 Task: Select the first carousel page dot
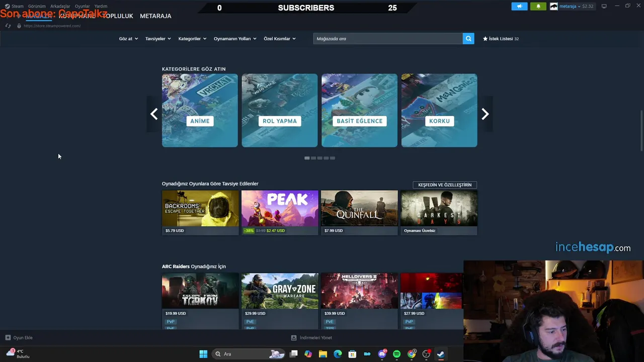307,158
